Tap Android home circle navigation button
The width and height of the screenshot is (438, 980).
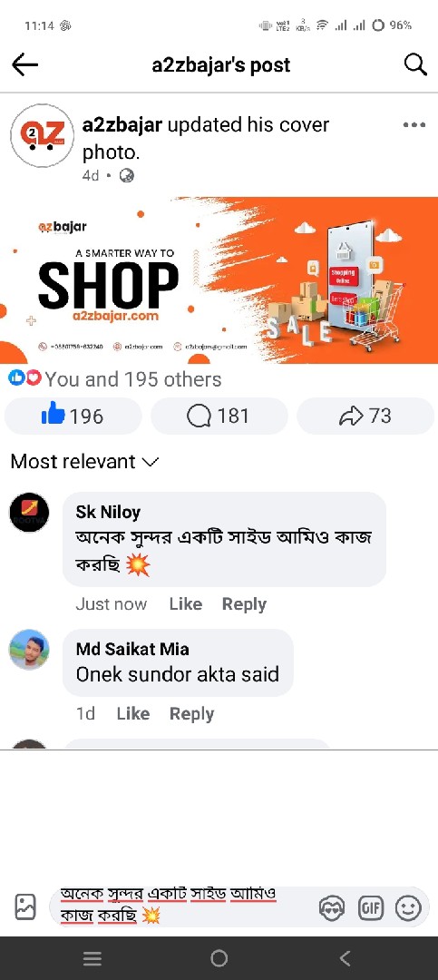point(219,958)
